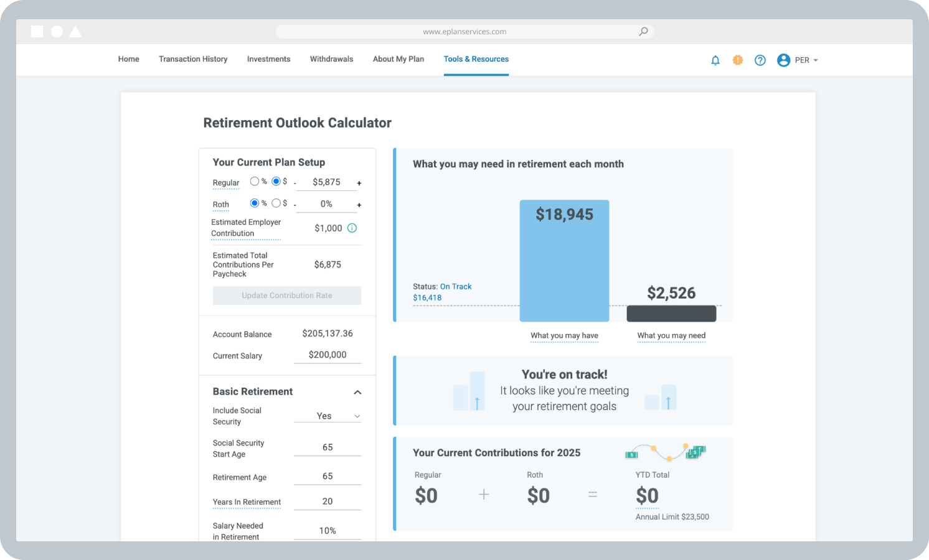Click the Update Contribution Rate button
This screenshot has width=929, height=560.
(x=287, y=296)
